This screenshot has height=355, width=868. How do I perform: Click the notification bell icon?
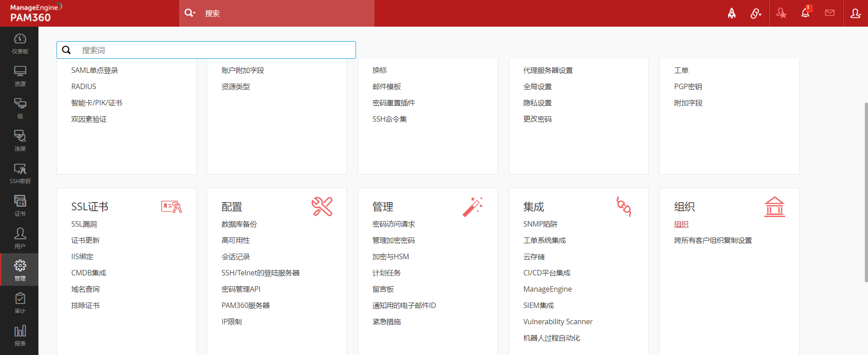tap(805, 13)
